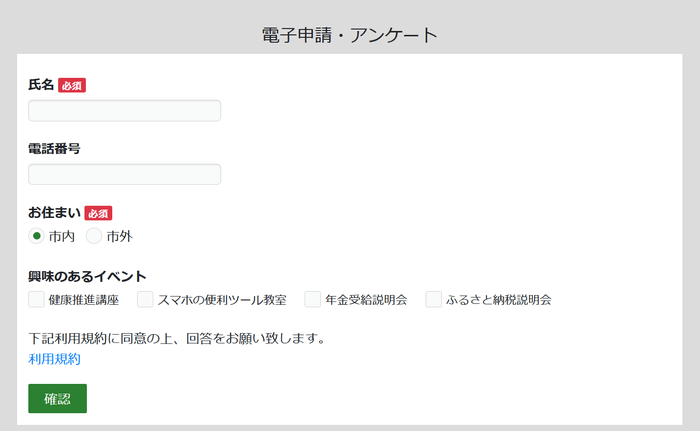Check ふるさと納税説明会 checkbox

(433, 299)
